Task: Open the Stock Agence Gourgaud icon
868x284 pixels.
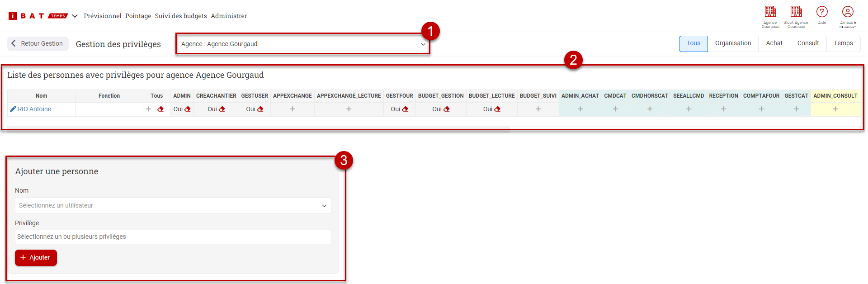Action: (x=796, y=12)
